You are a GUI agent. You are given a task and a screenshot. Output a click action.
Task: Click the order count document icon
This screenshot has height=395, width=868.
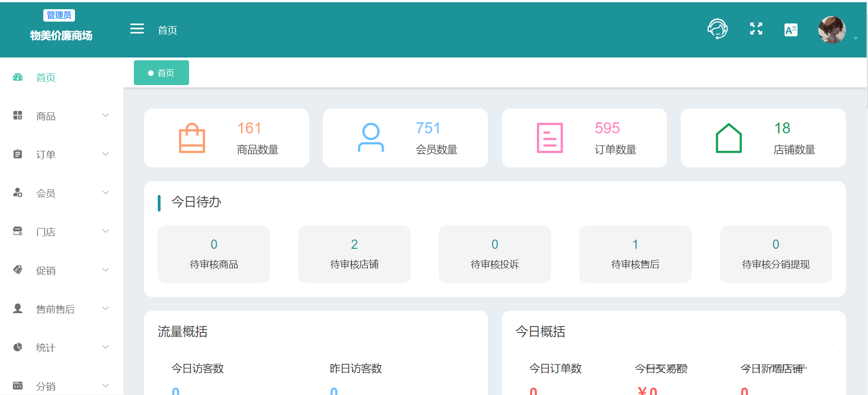click(550, 138)
